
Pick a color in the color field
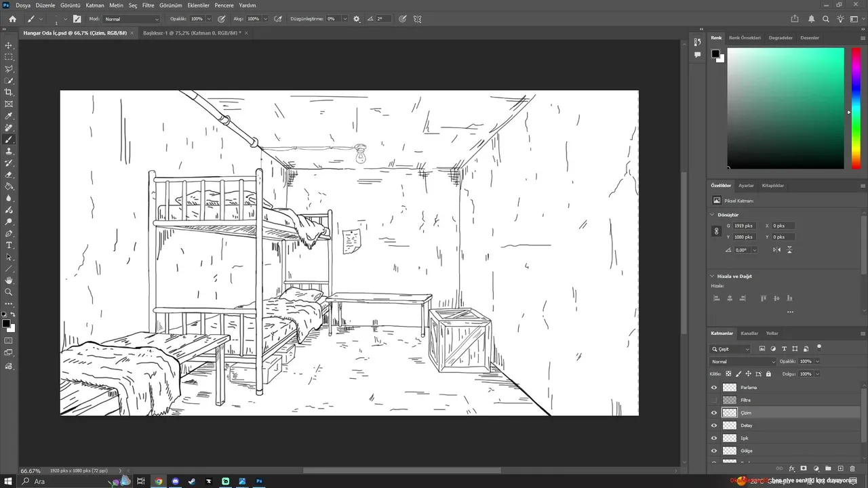[x=786, y=108]
